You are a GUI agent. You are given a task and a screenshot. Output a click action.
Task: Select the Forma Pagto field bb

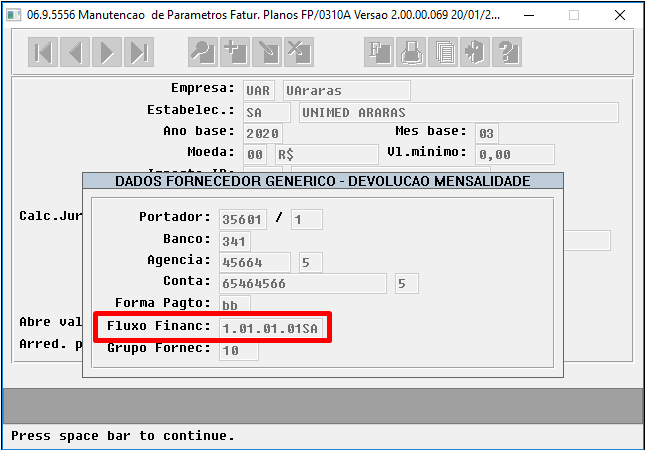tap(235, 304)
